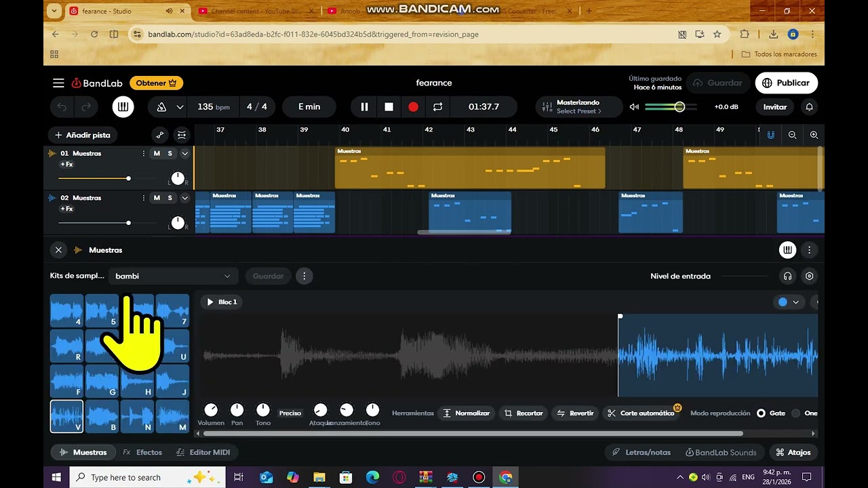This screenshot has width=868, height=488.
Task: Mute track 02 Muestras
Action: [x=157, y=198]
